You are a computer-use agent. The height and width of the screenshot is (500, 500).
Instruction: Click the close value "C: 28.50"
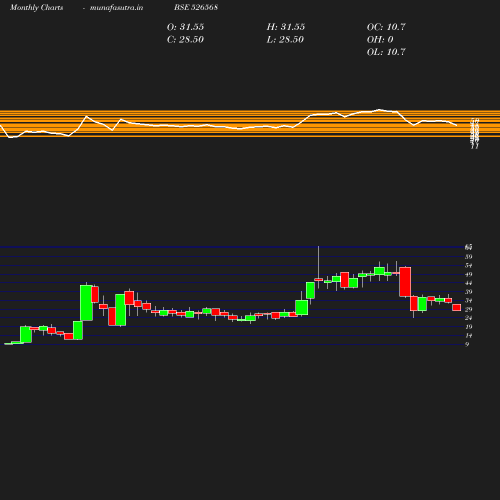click(185, 40)
